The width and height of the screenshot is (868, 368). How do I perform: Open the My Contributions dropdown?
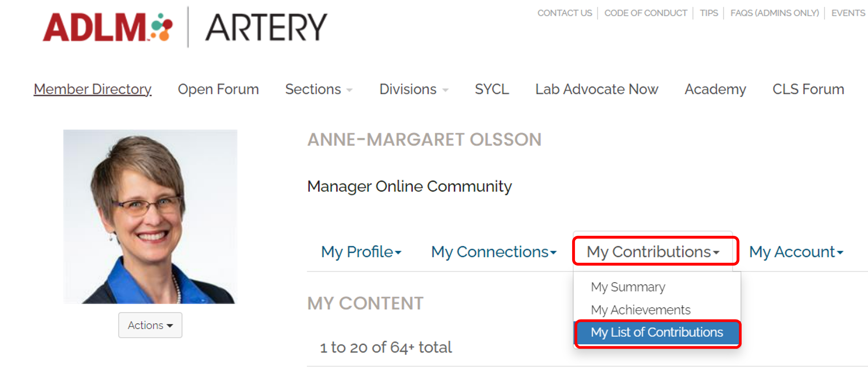pos(653,251)
